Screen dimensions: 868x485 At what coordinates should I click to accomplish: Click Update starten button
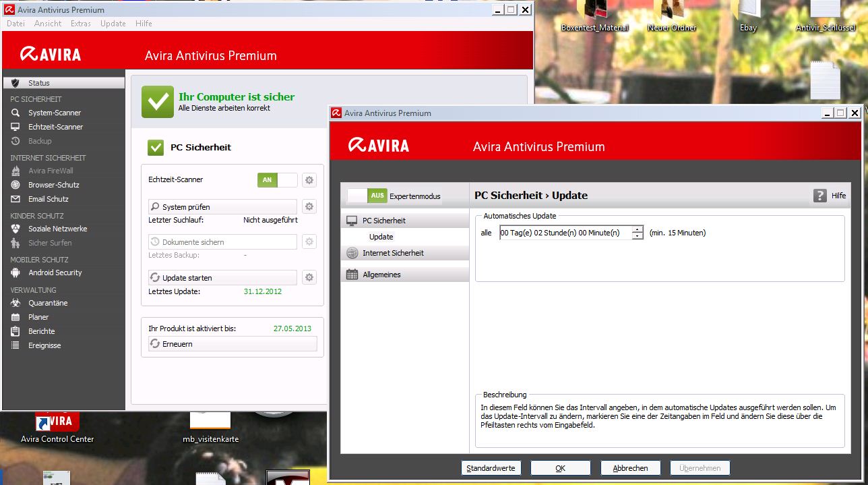(x=222, y=277)
